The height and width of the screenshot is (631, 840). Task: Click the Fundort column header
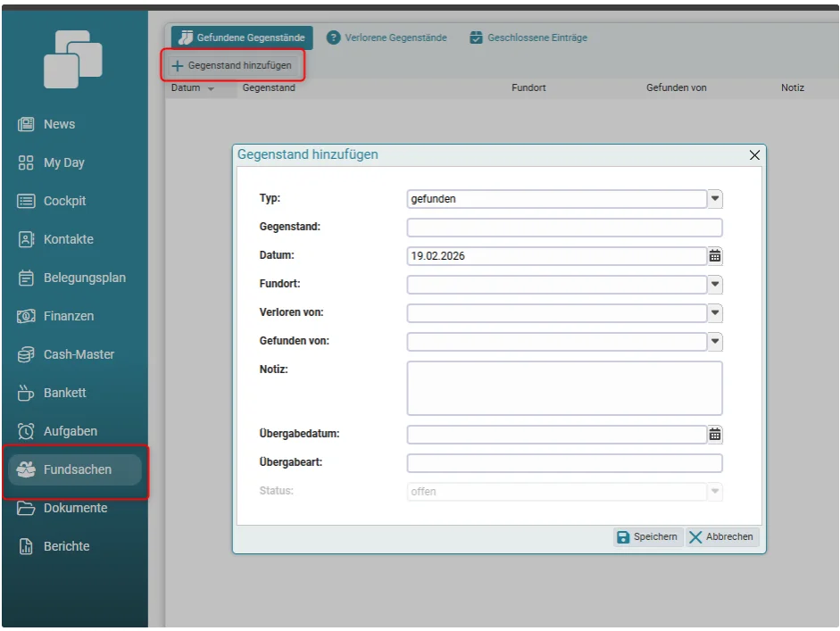[528, 87]
